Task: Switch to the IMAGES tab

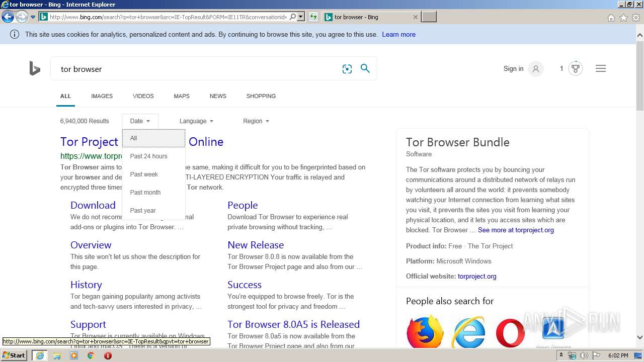Action: [102, 96]
